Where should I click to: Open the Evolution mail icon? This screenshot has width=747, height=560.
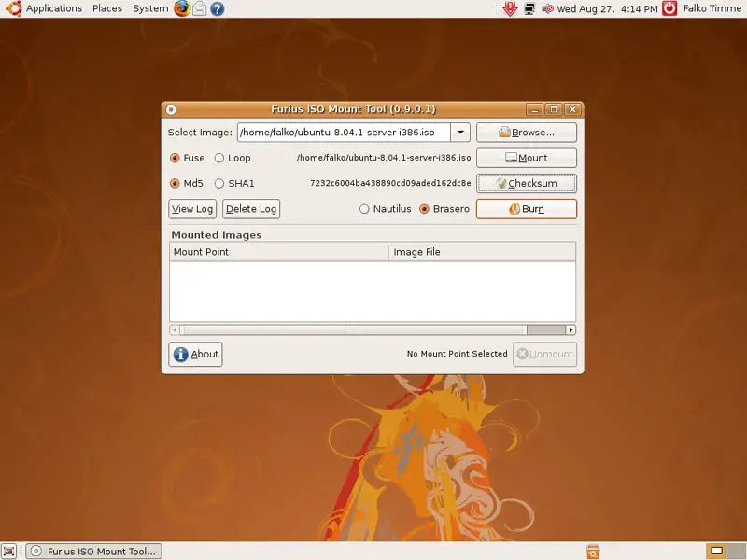(199, 8)
